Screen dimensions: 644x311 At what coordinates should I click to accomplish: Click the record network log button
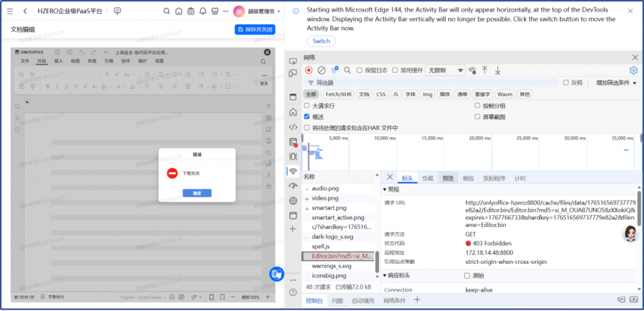(309, 70)
